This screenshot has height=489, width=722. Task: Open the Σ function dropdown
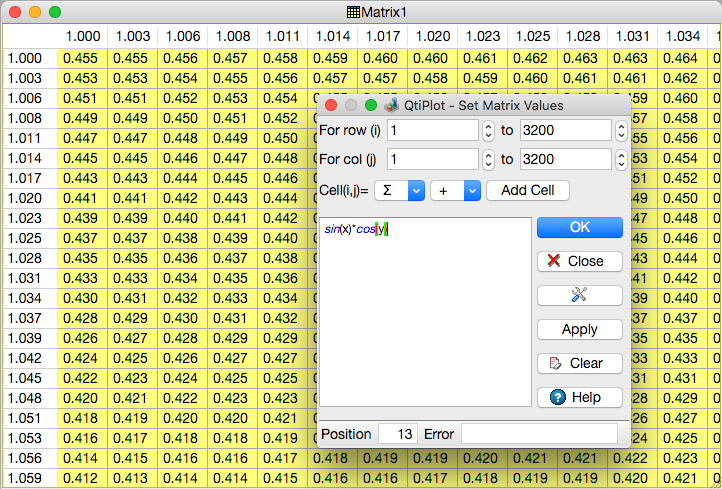point(399,190)
